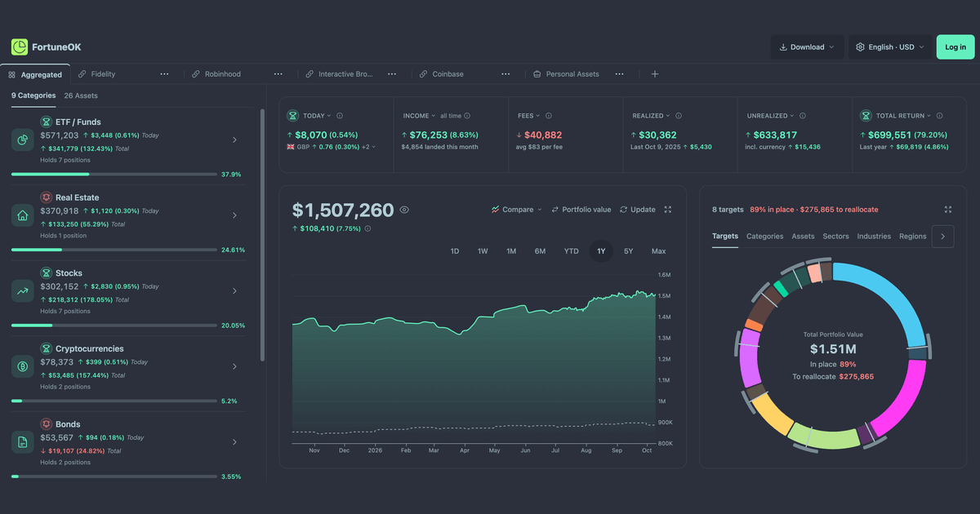Click the Bonds document icon
Viewport: 980px width, 514px height.
[23, 442]
